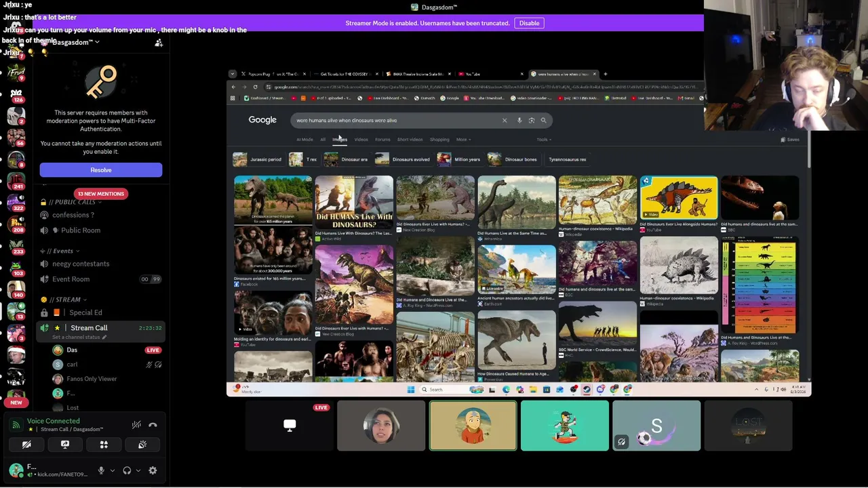
Task: Deafen using the headphones icon
Action: pos(127,470)
